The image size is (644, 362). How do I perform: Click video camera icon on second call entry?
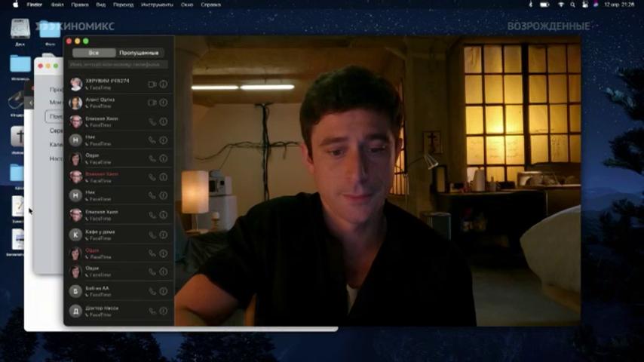tap(152, 103)
